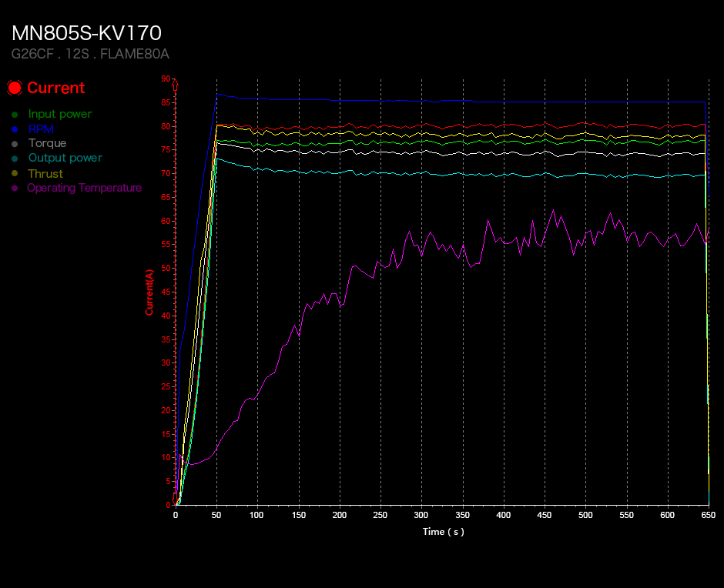724x588 pixels.
Task: Click the purple Operating Temperature legend dot
Action: 15,189
